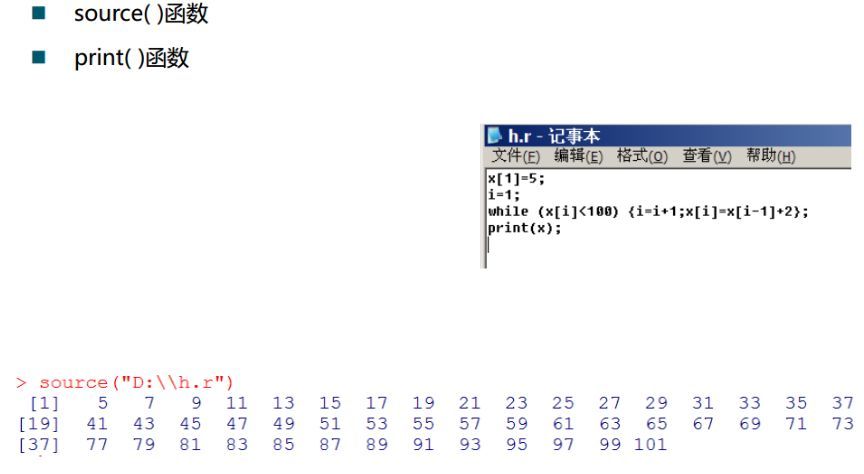The image size is (864, 474).
Task: Open the 帮助(H) menu in Notepad
Action: pyautogui.click(x=770, y=156)
